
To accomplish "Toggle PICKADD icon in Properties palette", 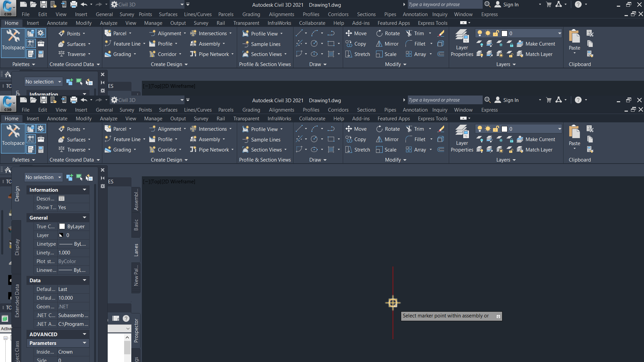I will tap(69, 177).
